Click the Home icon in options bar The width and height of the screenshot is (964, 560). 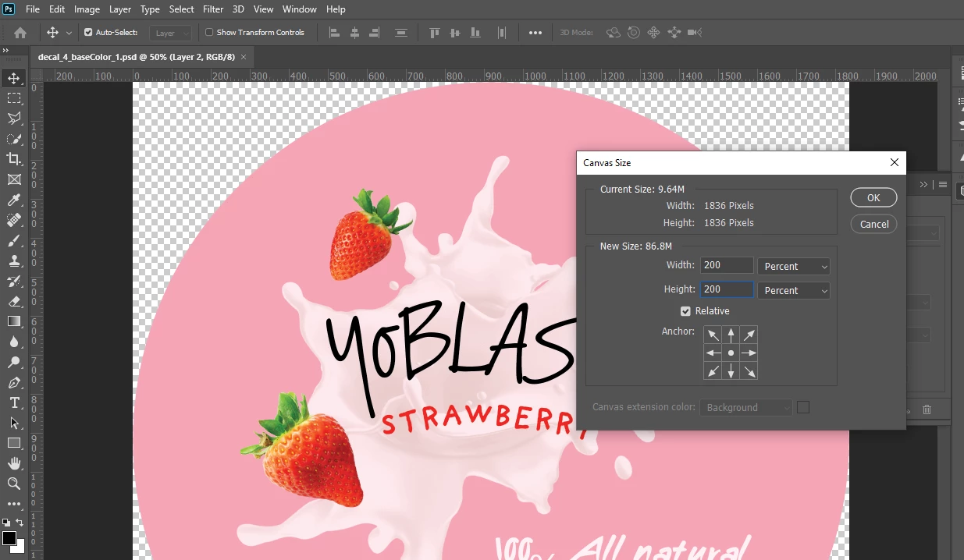tap(20, 33)
